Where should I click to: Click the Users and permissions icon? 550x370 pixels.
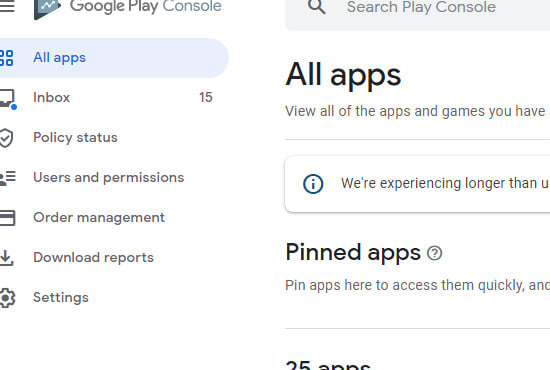coord(7,178)
